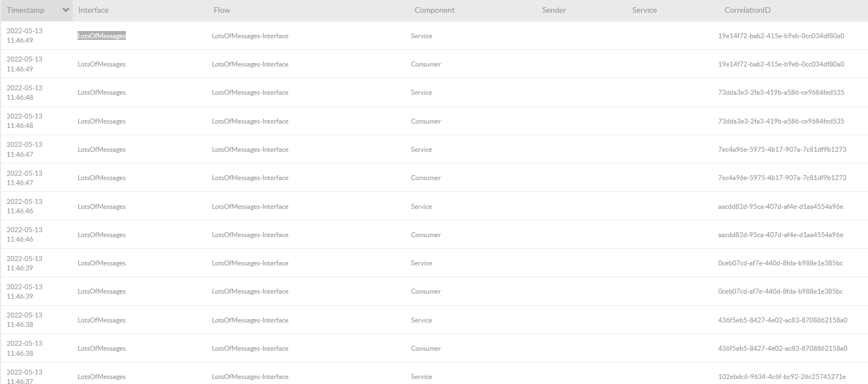The image size is (868, 384).
Task: Click the Sender column header
Action: pyautogui.click(x=554, y=11)
